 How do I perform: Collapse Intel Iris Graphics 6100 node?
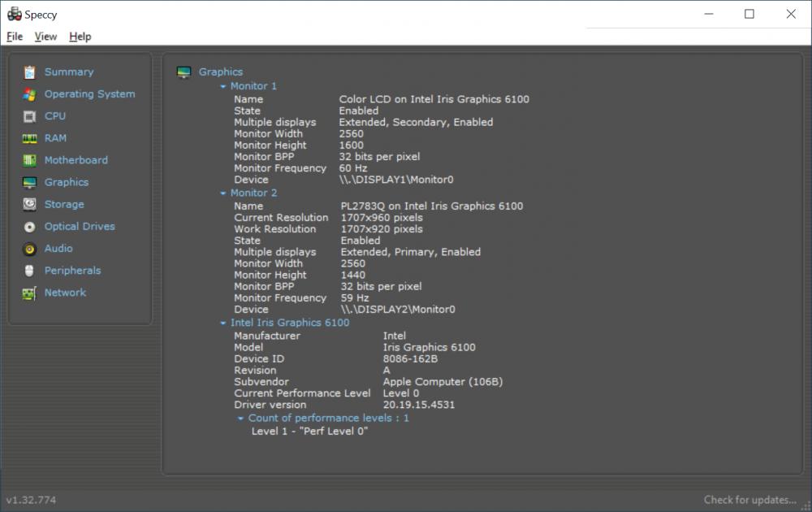(223, 323)
